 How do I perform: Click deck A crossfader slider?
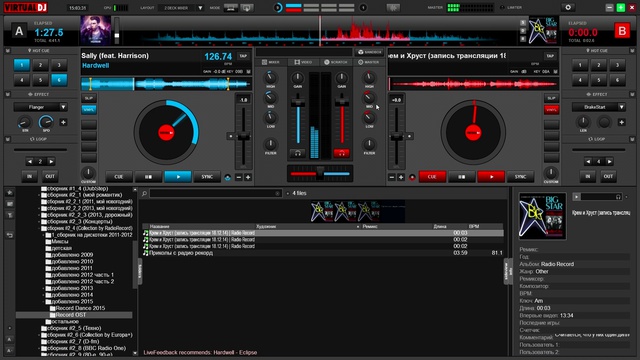pos(320,174)
